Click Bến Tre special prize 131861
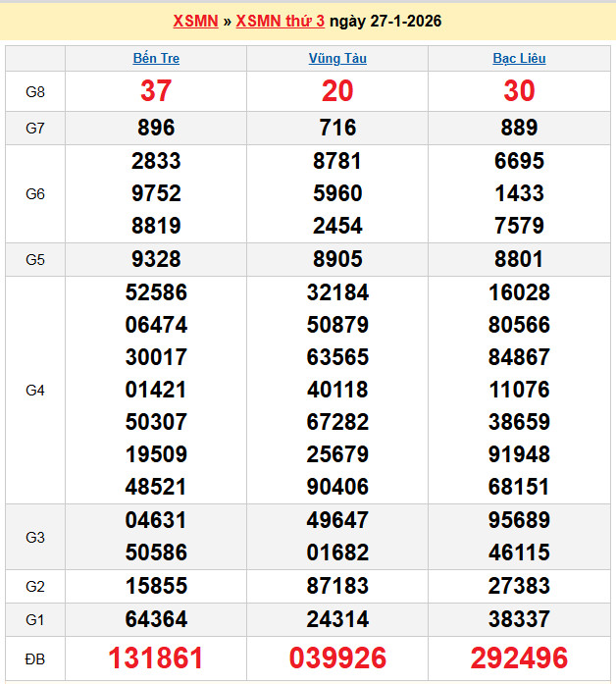 (156, 658)
